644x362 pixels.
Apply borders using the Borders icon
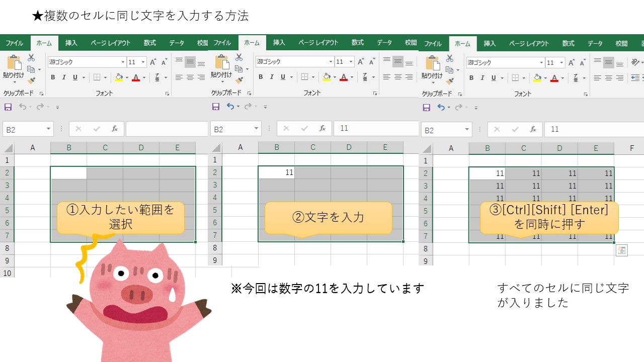pyautogui.click(x=98, y=77)
